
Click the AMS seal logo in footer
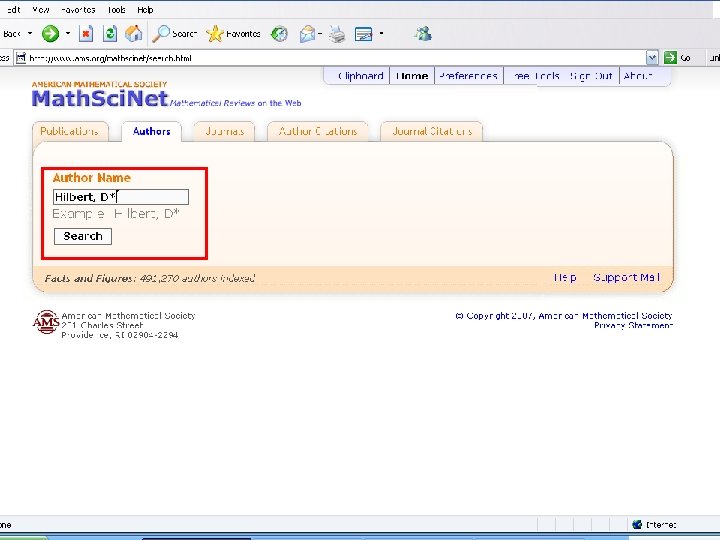[45, 322]
